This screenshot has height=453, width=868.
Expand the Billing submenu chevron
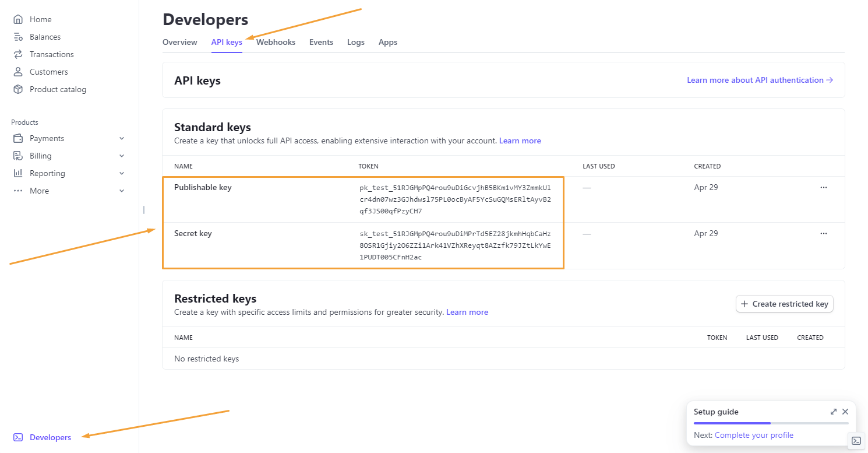(122, 156)
